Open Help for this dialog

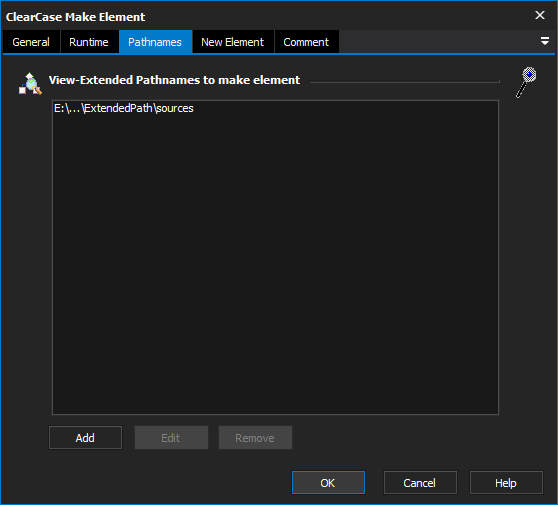click(506, 483)
